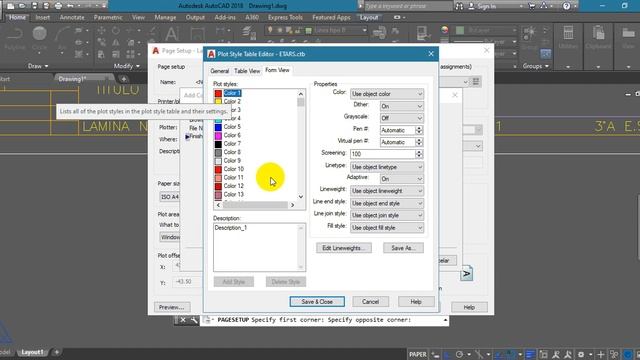Image resolution: width=640 pixels, height=360 pixels.
Task: Click the Virtual pen # stepper arrows
Action: (419, 142)
